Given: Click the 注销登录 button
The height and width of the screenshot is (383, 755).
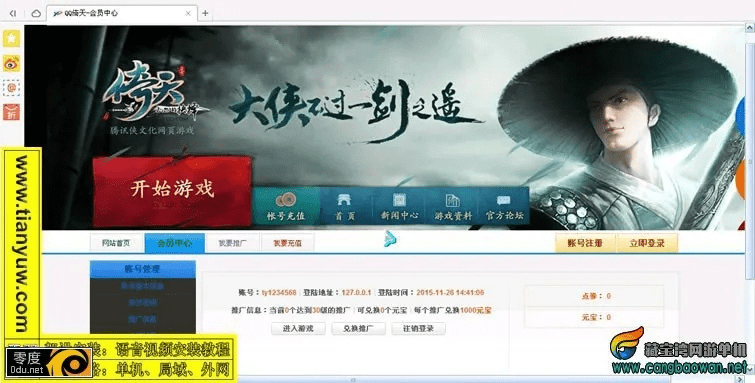Looking at the screenshot, I should (418, 329).
